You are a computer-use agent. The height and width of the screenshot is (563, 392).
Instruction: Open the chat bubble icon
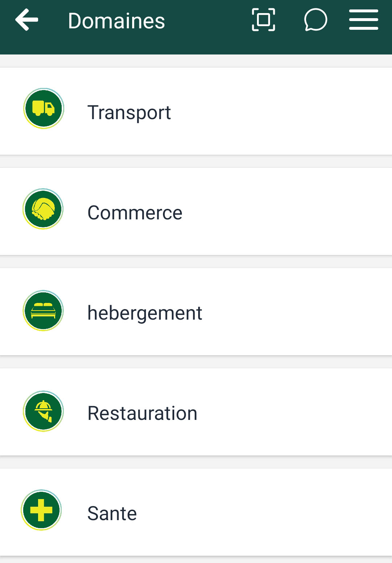coord(315,20)
